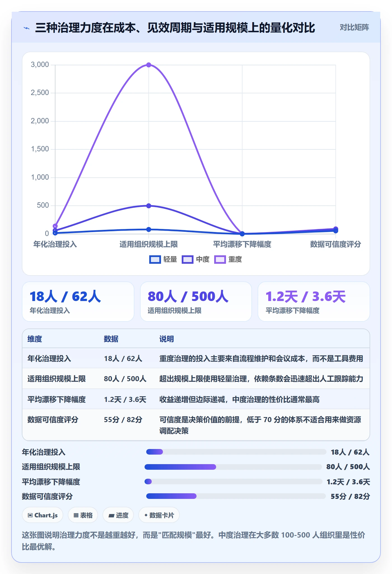Click the 轻量 line point at 适用组织规模上限
The width and height of the screenshot is (392, 574).
click(149, 230)
